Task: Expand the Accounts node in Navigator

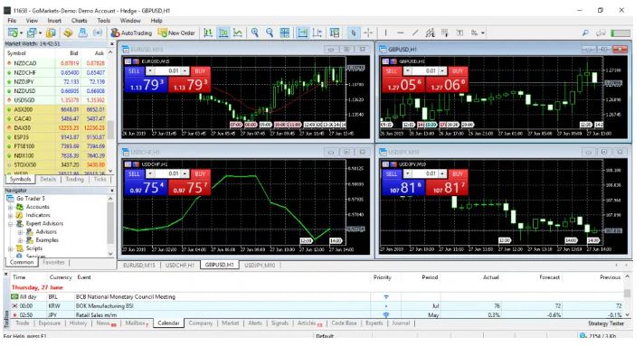Action: [10, 207]
